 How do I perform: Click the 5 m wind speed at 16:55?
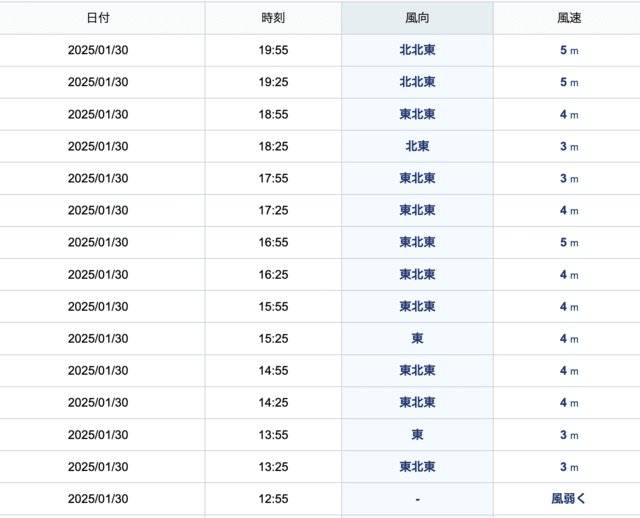[569, 242]
